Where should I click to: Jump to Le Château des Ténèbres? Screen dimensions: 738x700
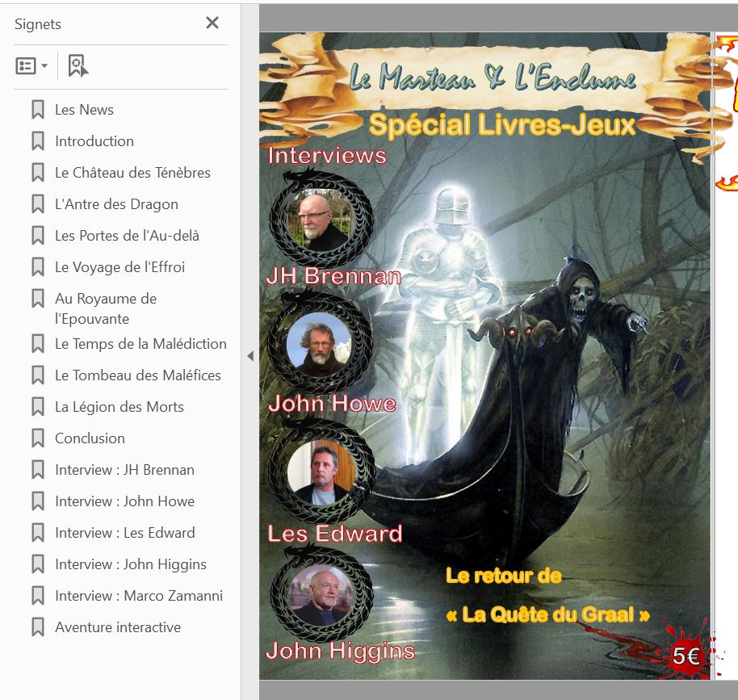coord(132,173)
